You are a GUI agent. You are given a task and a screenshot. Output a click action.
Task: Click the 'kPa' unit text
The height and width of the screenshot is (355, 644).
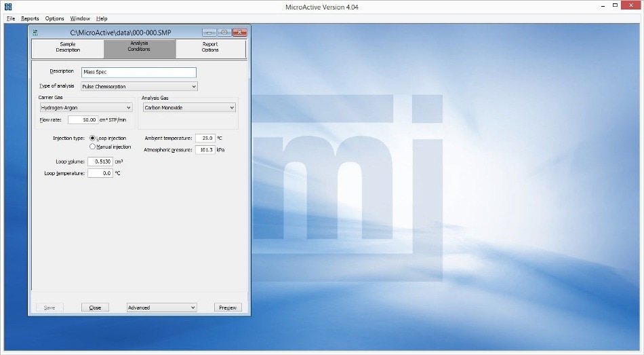(220, 150)
